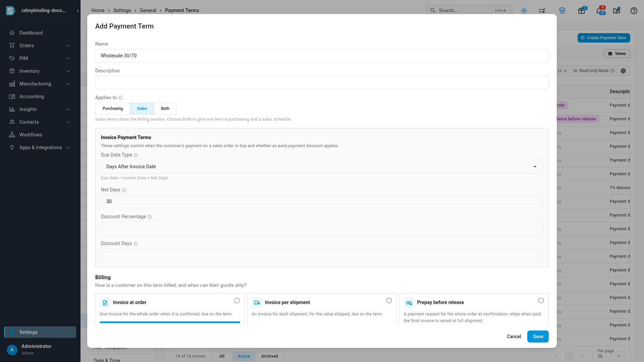Expand the Apps & Integrations chevron

tap(68, 147)
